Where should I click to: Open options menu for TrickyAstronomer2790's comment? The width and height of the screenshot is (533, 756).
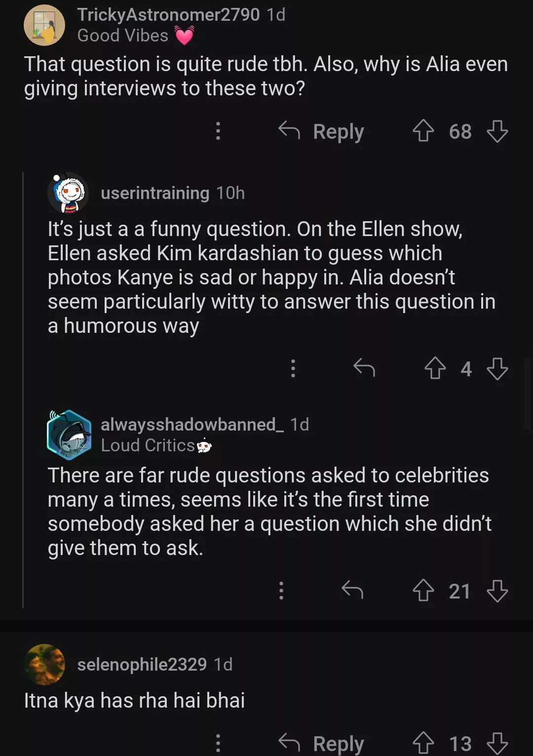coord(218,131)
